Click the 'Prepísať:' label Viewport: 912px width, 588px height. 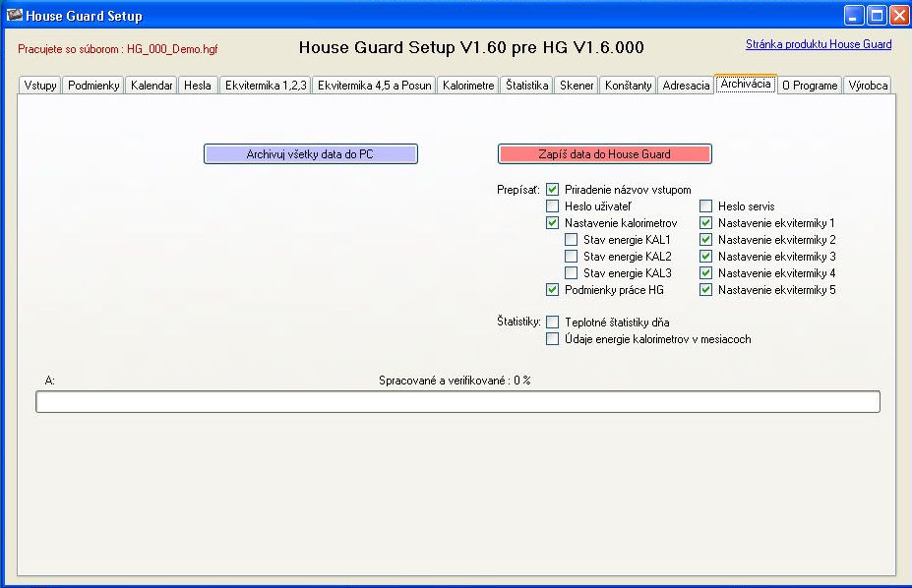tap(518, 190)
